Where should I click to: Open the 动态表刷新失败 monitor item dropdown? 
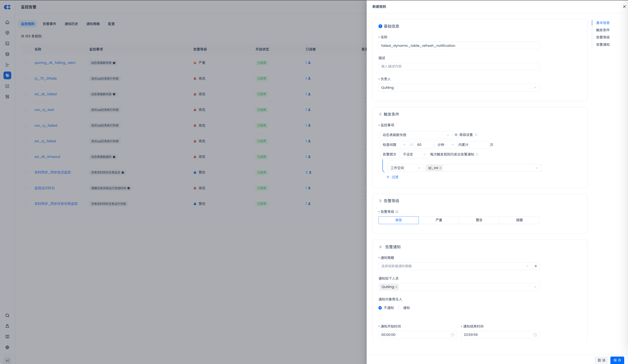click(416, 135)
